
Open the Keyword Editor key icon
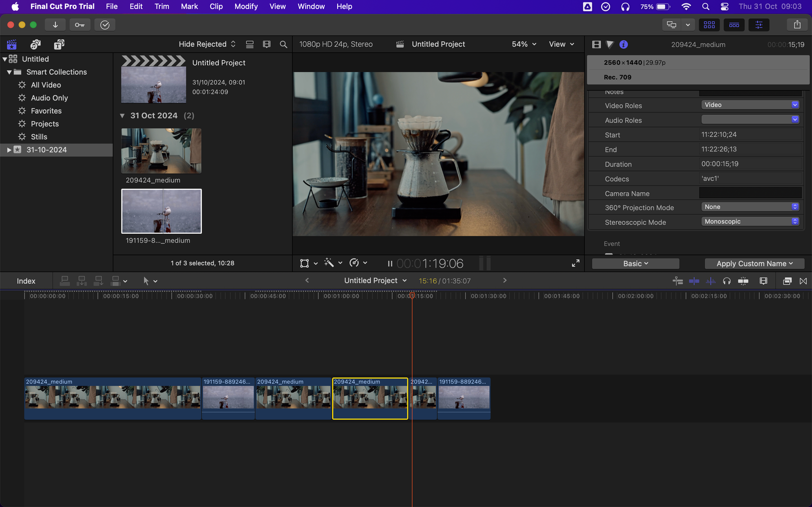[80, 25]
